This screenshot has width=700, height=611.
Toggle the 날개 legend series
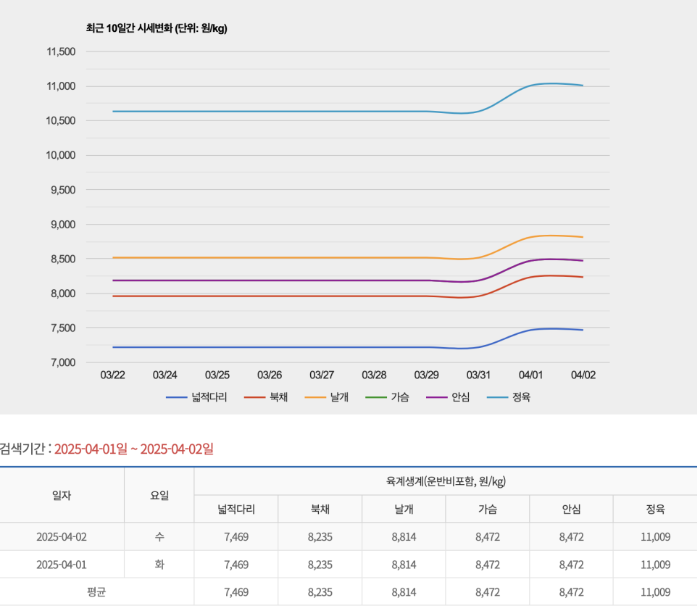(x=326, y=397)
